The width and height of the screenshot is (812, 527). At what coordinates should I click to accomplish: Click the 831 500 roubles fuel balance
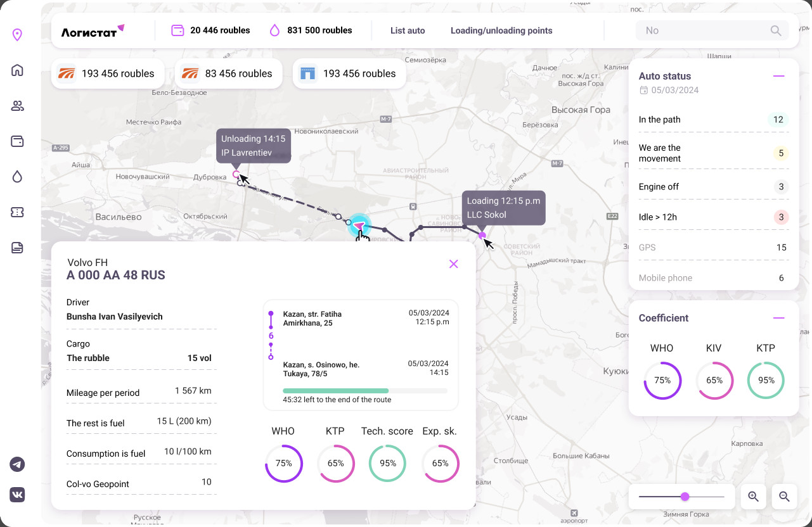[319, 30]
